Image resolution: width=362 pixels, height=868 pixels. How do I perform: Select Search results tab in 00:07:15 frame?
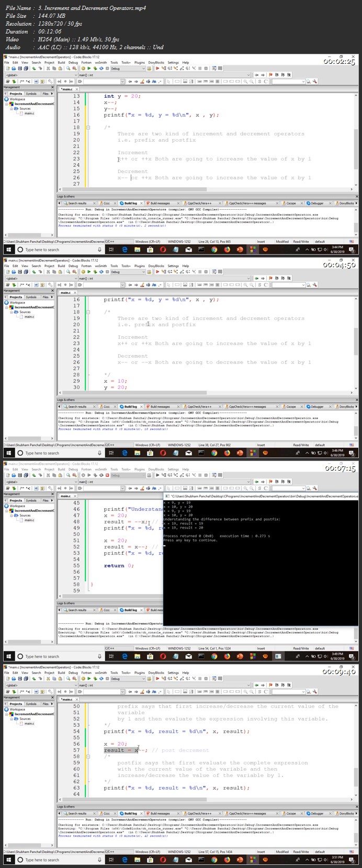click(x=76, y=610)
